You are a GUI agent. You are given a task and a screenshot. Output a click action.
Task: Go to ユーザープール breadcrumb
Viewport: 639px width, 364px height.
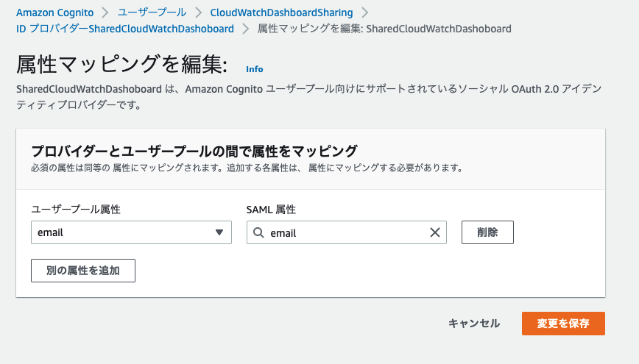point(152,13)
